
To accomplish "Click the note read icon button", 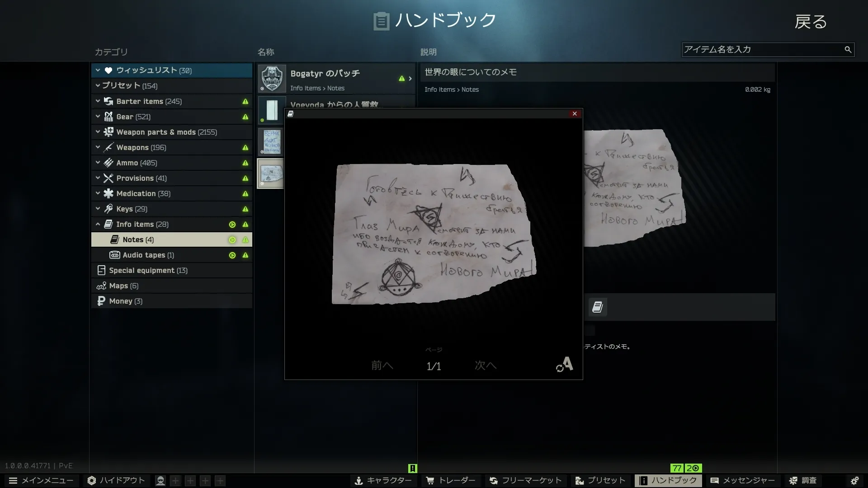I will (x=598, y=307).
